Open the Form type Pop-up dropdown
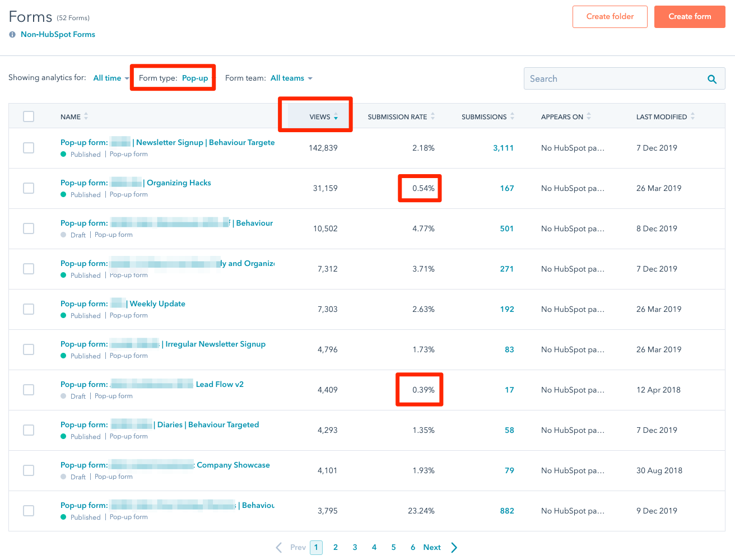The width and height of the screenshot is (735, 560). 195,78
